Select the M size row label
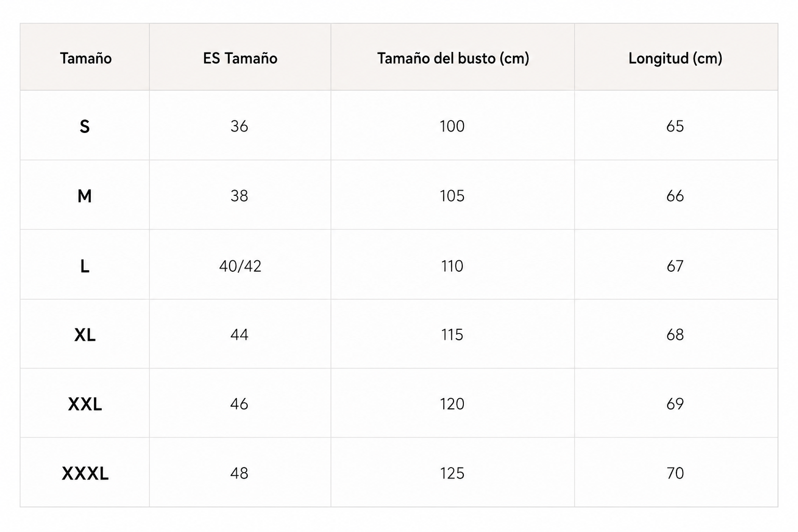 pyautogui.click(x=85, y=196)
